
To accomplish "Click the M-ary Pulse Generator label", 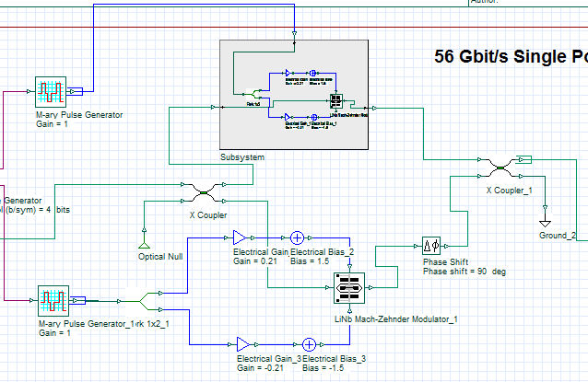I will click(x=79, y=115).
